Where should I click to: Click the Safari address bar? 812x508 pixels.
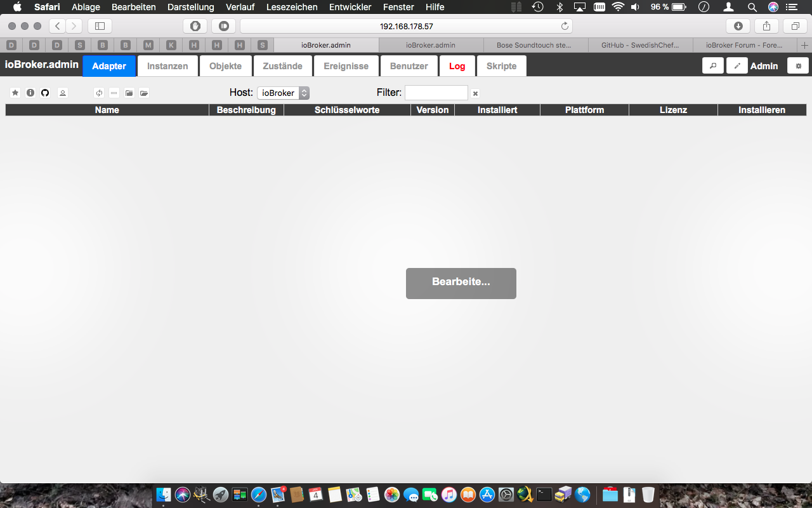tap(406, 26)
